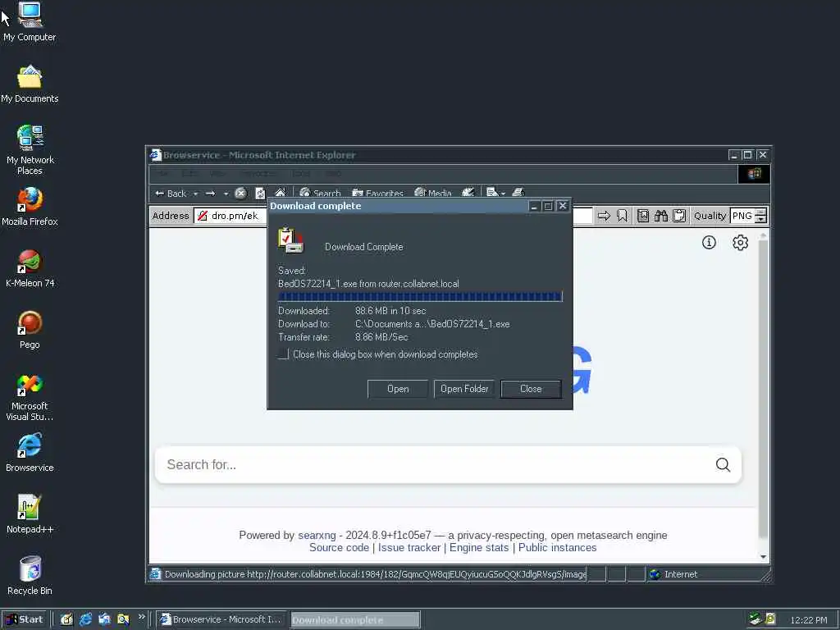Viewport: 840px width, 630px height.
Task: Select the Microsoft Visual Studio shortcut
Action: tap(30, 397)
